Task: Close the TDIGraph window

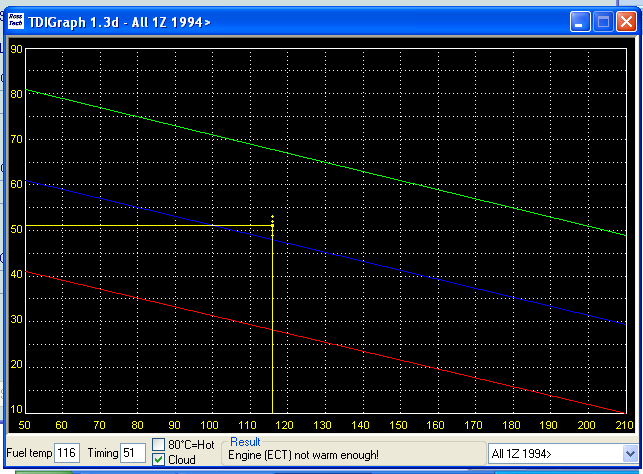Action: click(x=627, y=22)
